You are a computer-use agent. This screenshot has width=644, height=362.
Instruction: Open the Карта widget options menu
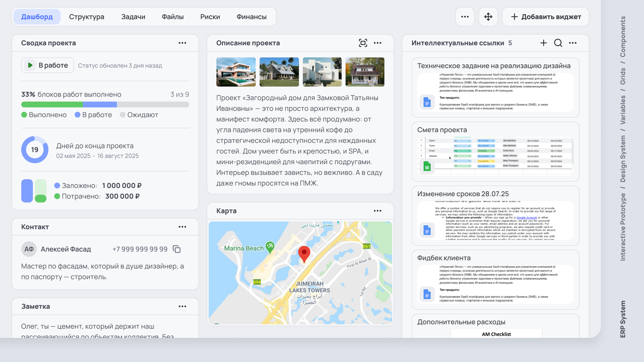click(378, 211)
